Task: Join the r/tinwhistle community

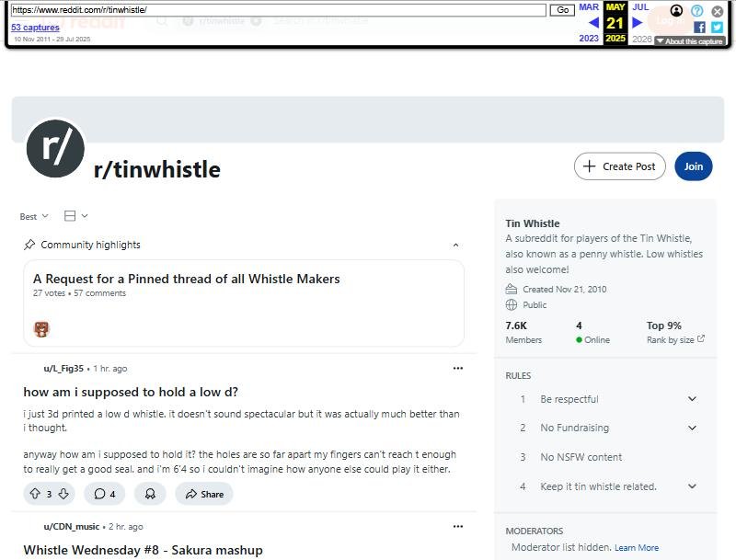Action: click(x=694, y=166)
